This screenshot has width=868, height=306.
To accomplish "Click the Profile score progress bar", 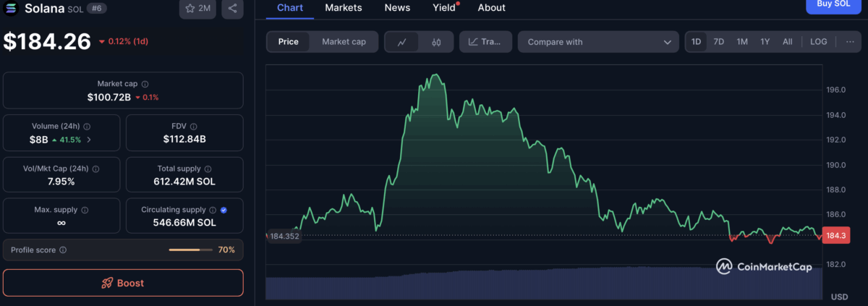I will tap(190, 250).
